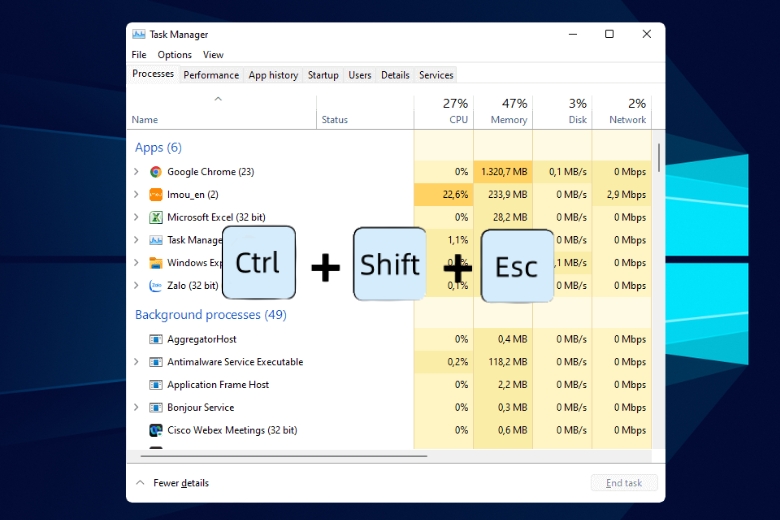Click Chrome's 1.320,7 MB memory value
The height and width of the screenshot is (520, 780).
pyautogui.click(x=504, y=172)
